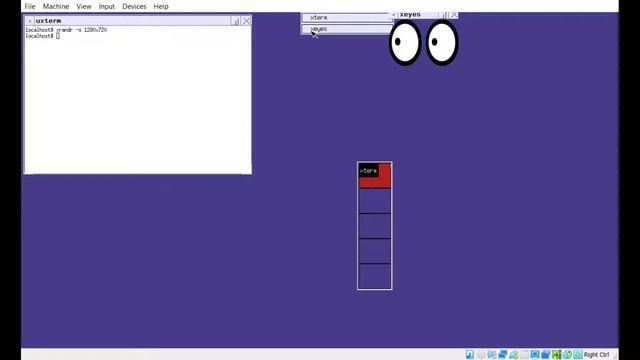The image size is (640, 360).
Task: Click the display settings status icon
Action: 535,354
